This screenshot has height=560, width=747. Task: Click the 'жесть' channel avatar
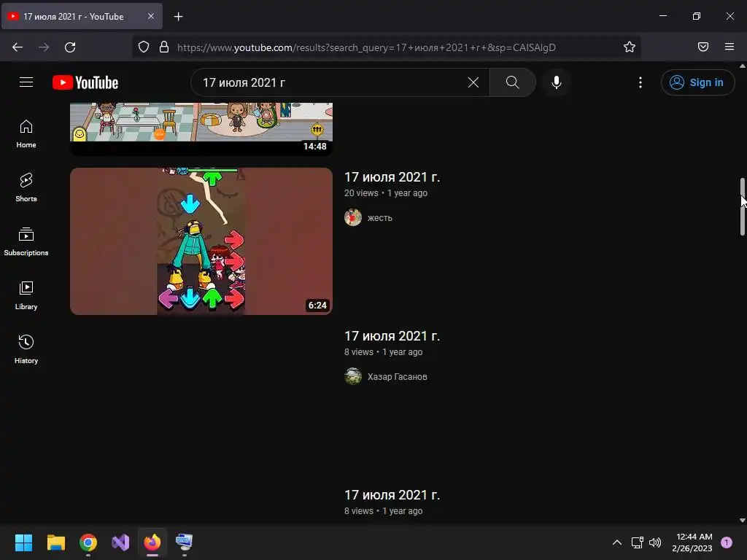353,217
